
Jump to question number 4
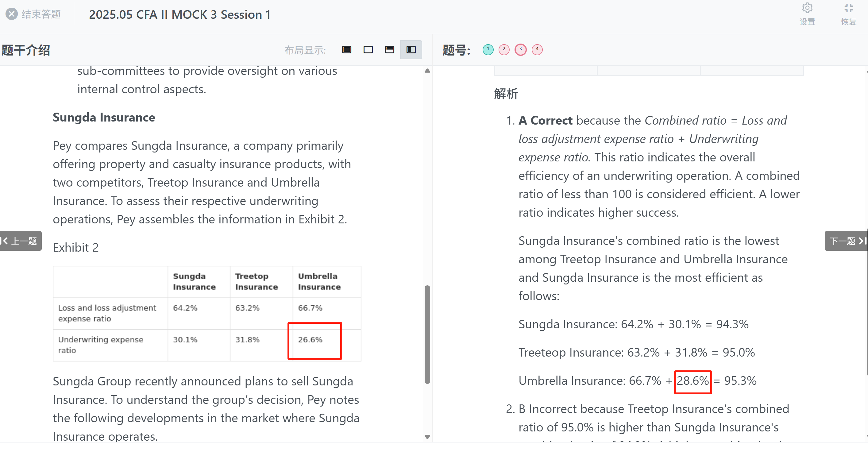537,49
